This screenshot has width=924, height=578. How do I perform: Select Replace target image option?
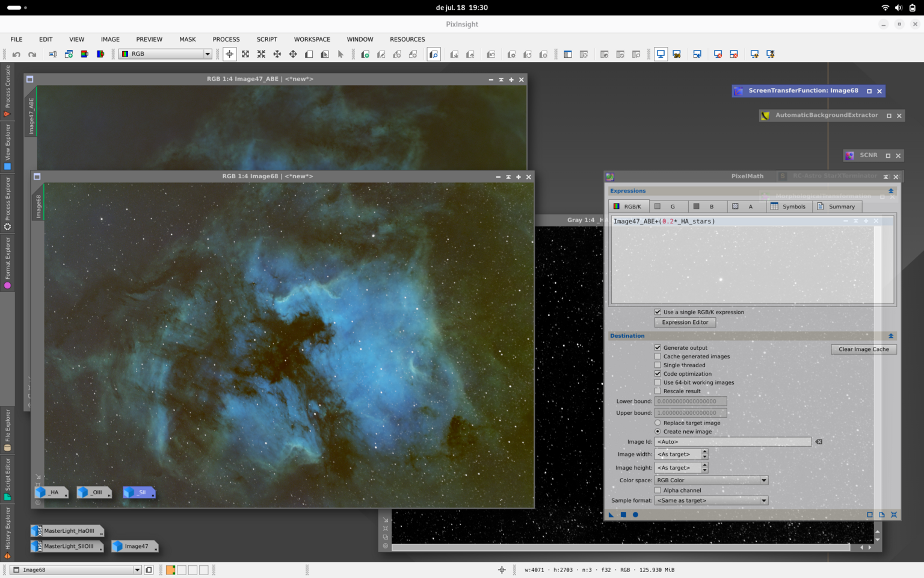658,423
